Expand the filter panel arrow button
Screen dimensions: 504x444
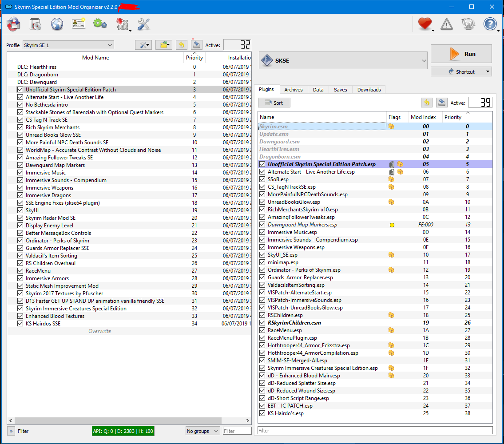pos(11,431)
